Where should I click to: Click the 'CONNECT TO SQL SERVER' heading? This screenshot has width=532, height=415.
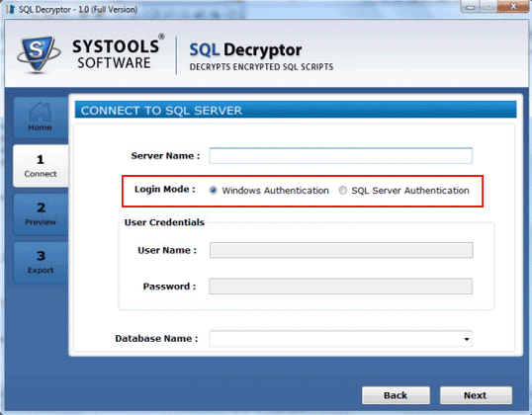(x=161, y=111)
